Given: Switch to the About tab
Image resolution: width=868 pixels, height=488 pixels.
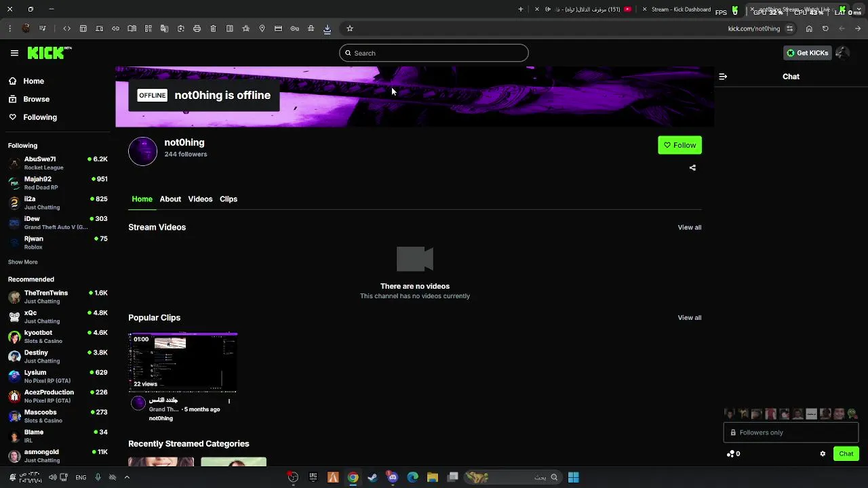Looking at the screenshot, I should [170, 199].
